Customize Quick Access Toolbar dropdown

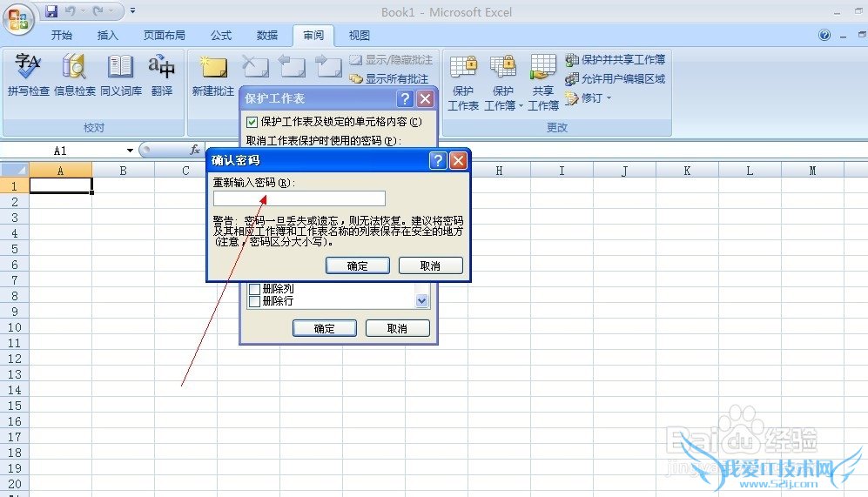[x=132, y=10]
